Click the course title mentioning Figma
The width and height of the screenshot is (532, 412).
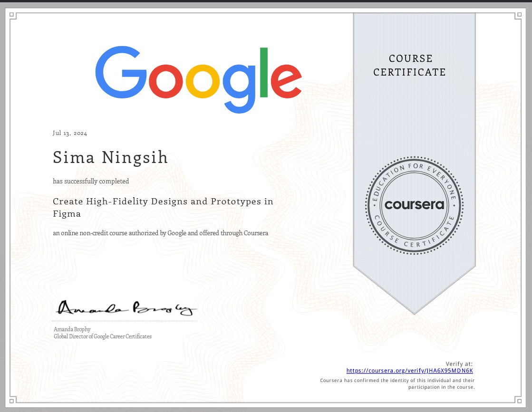pos(163,207)
